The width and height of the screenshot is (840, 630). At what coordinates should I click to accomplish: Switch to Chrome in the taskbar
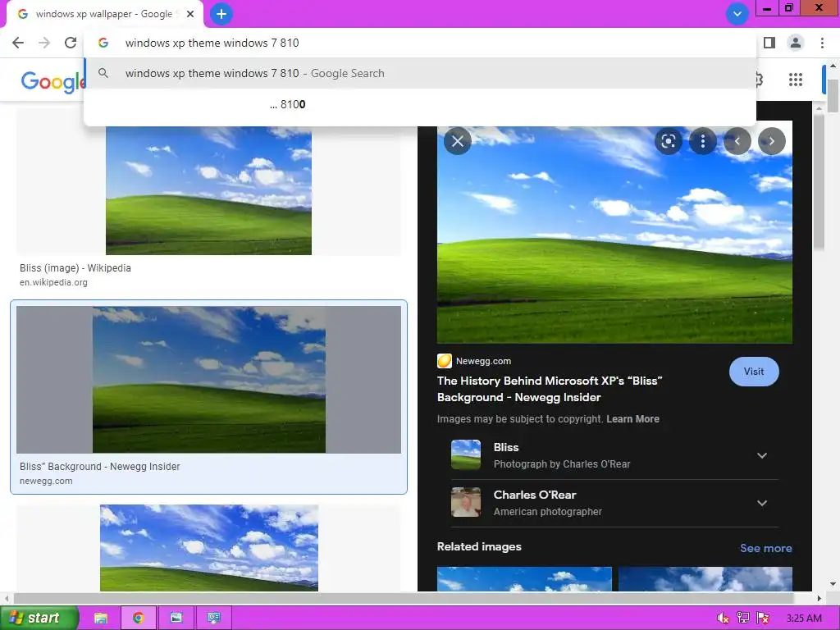[138, 618]
